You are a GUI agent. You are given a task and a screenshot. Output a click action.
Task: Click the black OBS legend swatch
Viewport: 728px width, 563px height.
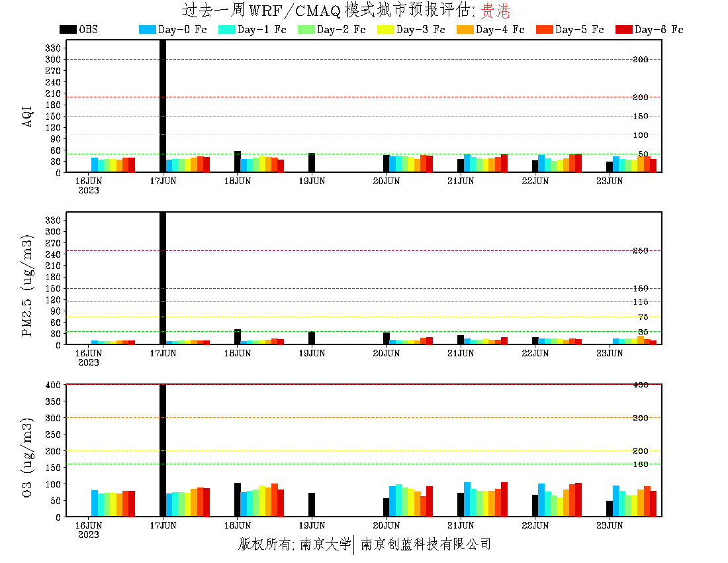(68, 29)
